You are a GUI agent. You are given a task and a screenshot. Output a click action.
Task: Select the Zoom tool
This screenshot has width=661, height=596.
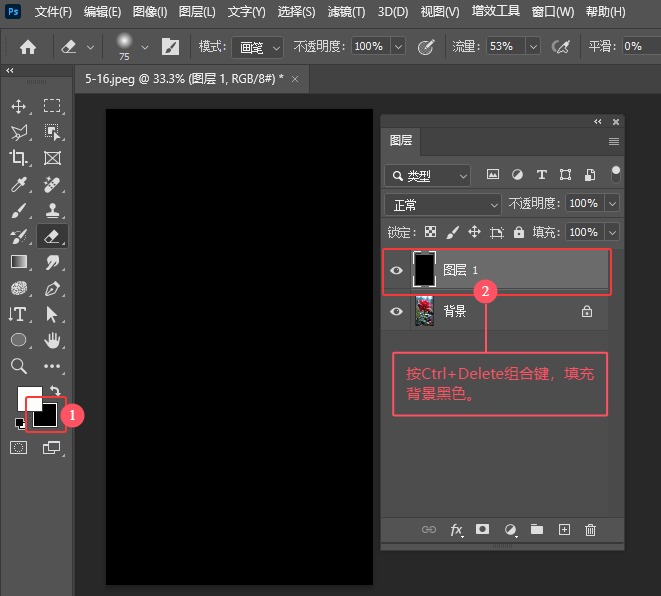[19, 366]
